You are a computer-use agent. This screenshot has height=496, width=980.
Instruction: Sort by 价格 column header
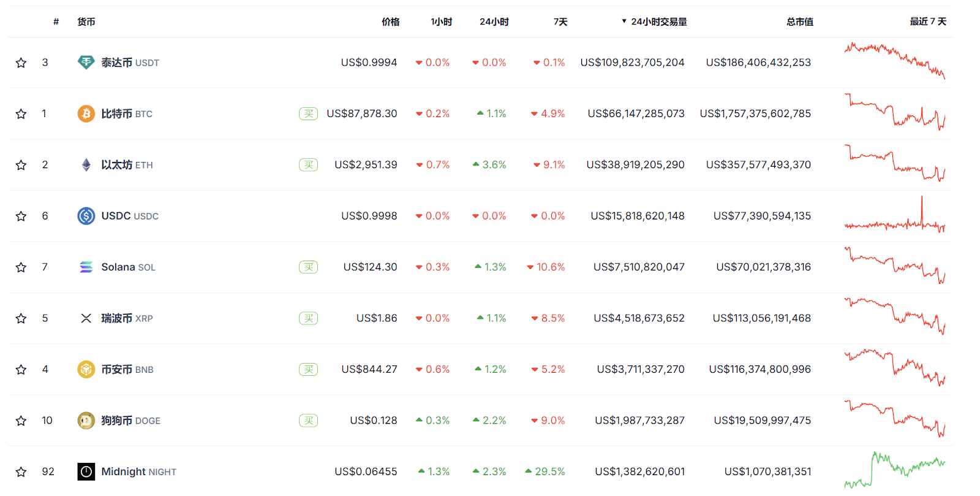[x=390, y=21]
